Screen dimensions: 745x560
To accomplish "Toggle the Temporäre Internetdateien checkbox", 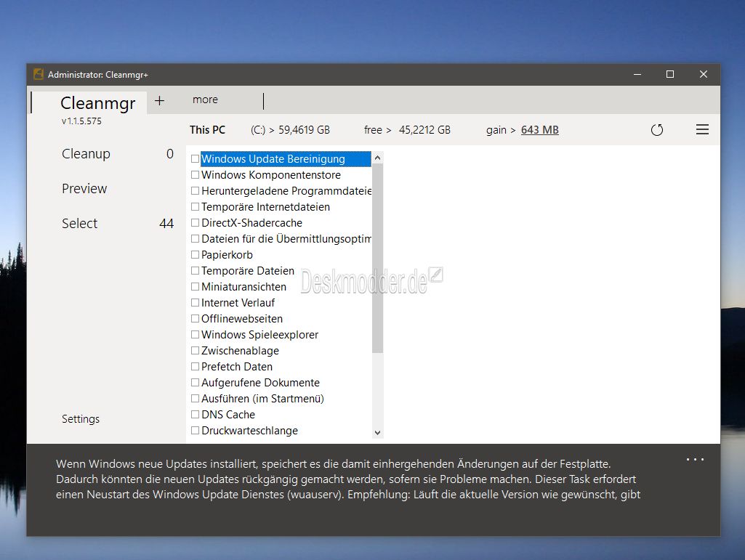I will tap(195, 206).
